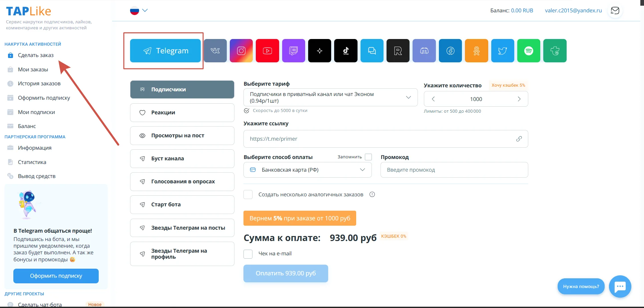Tick the "Запомнить" checkbox
Image resolution: width=644 pixels, height=308 pixels.
tap(368, 157)
